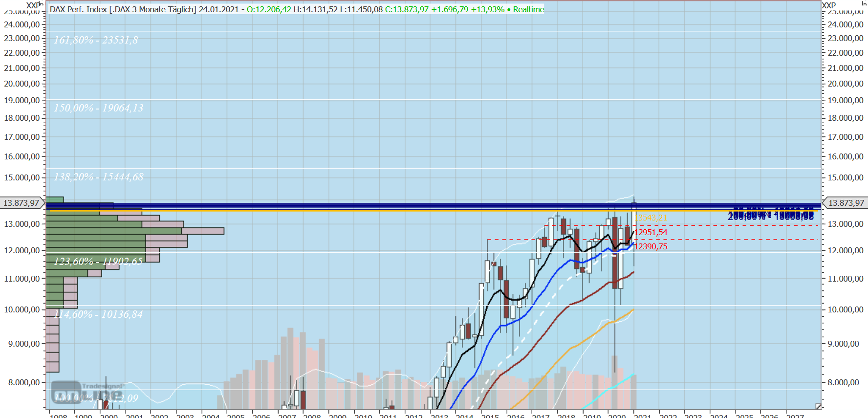The width and height of the screenshot is (868, 418).
Task: Click the year 2021 on the time axis
Action: (643, 416)
